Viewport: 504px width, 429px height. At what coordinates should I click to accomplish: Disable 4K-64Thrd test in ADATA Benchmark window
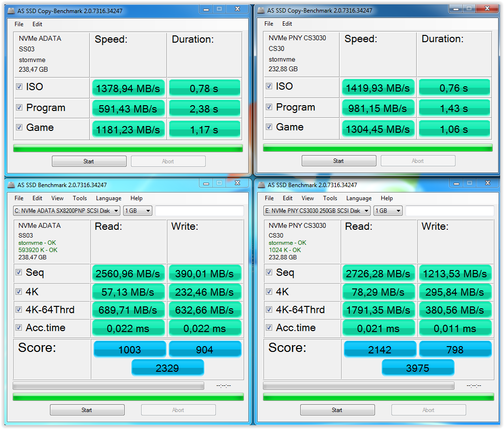click(18, 310)
